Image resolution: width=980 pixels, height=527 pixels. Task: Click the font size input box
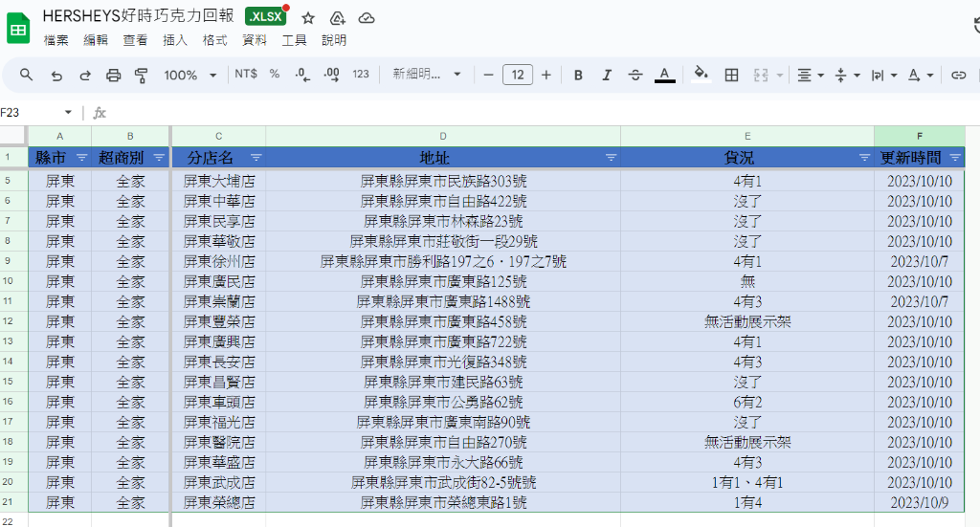click(x=518, y=75)
